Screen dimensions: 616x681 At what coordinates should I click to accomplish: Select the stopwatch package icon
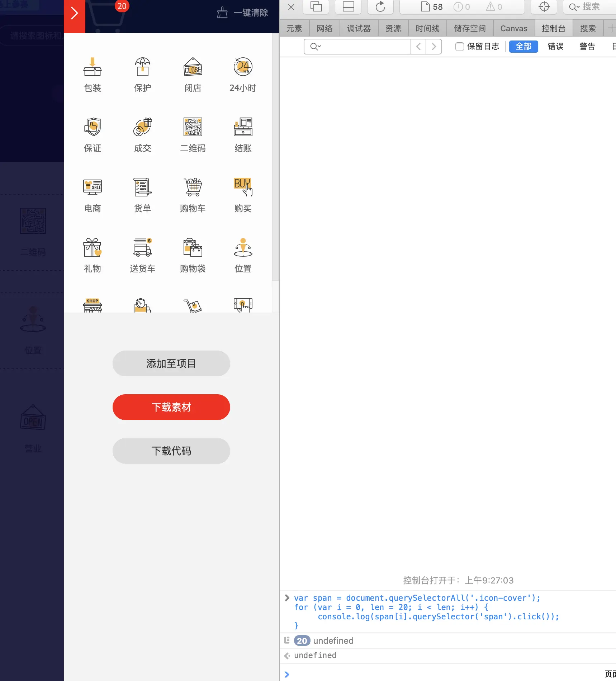pos(143,305)
